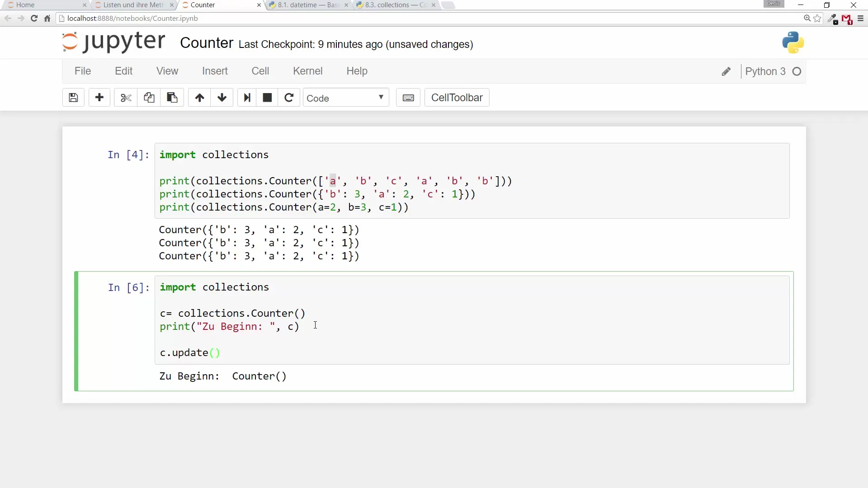
Task: Click the Python 3 kernel name
Action: point(765,71)
